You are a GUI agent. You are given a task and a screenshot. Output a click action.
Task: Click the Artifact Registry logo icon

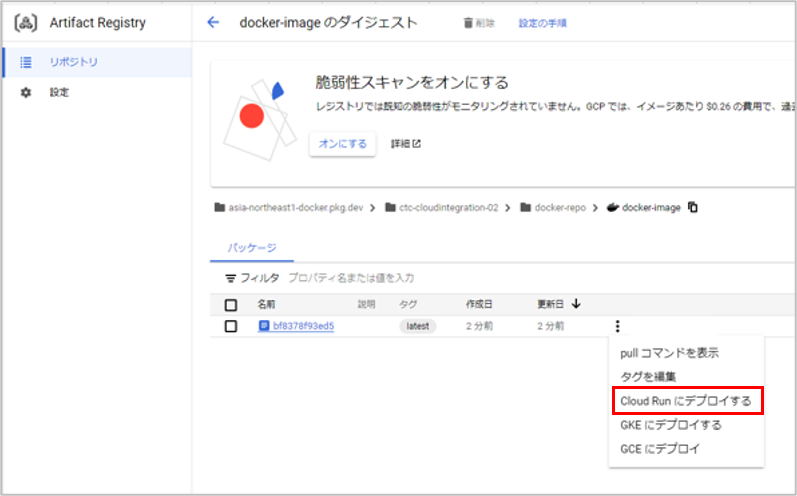pyautogui.click(x=26, y=23)
